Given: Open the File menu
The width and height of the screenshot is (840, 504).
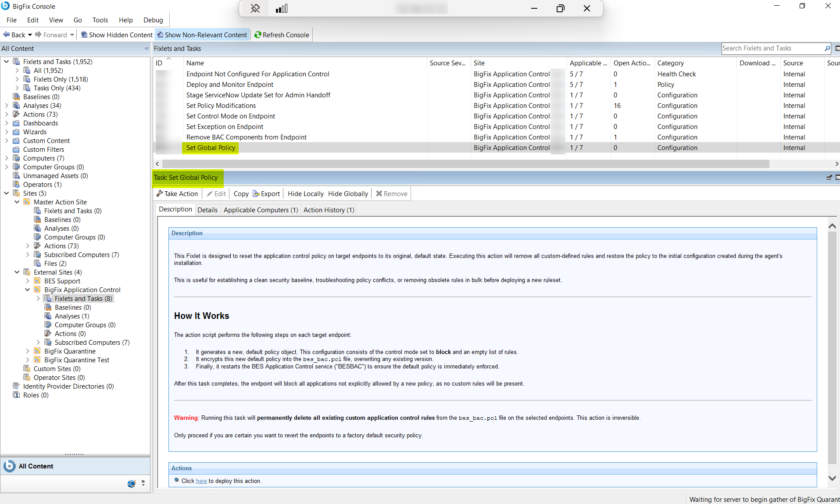Looking at the screenshot, I should pos(12,20).
